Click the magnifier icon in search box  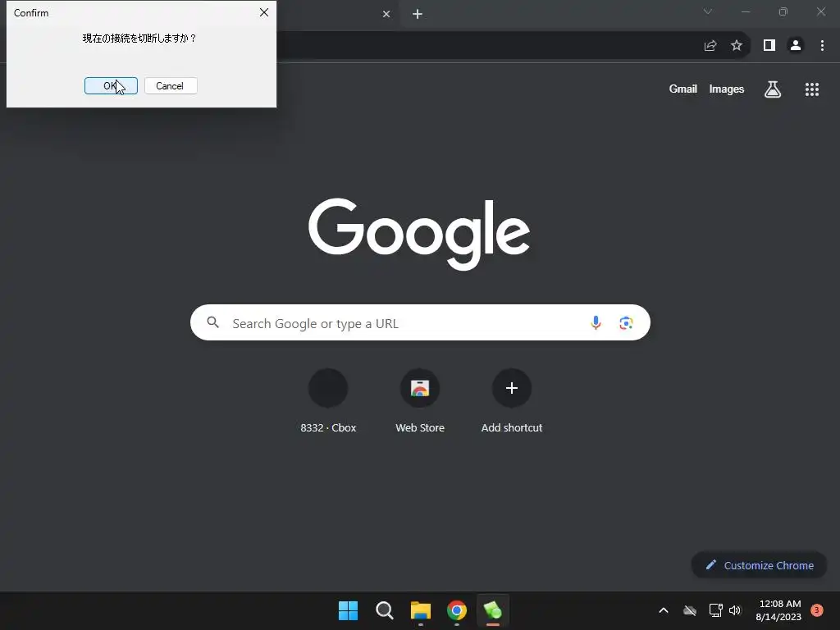213,322
